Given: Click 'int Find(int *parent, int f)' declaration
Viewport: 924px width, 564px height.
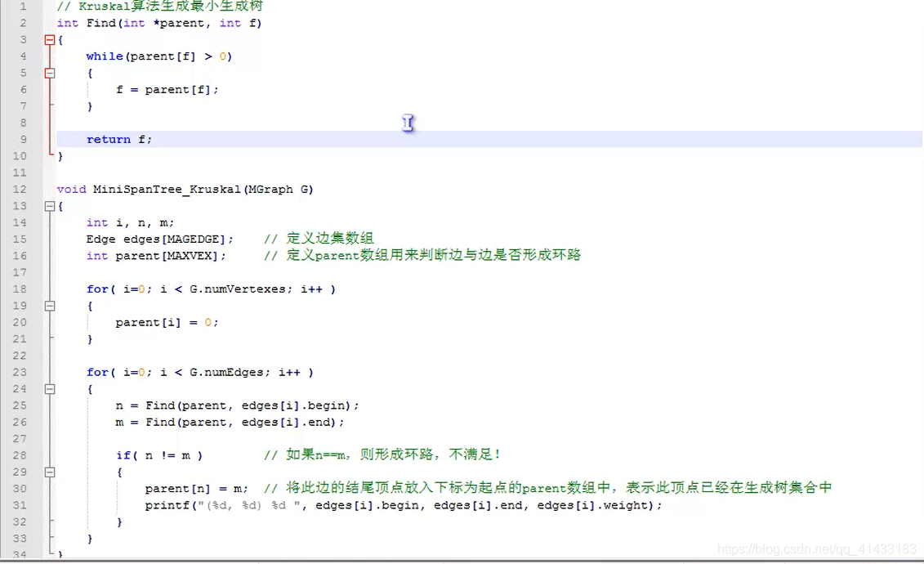Looking at the screenshot, I should click(x=159, y=23).
